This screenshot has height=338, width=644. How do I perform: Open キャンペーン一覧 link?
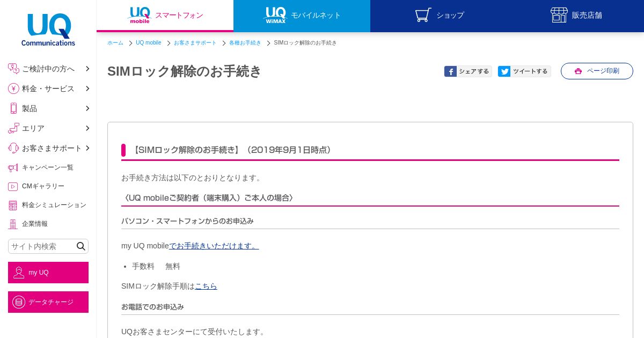[48, 167]
